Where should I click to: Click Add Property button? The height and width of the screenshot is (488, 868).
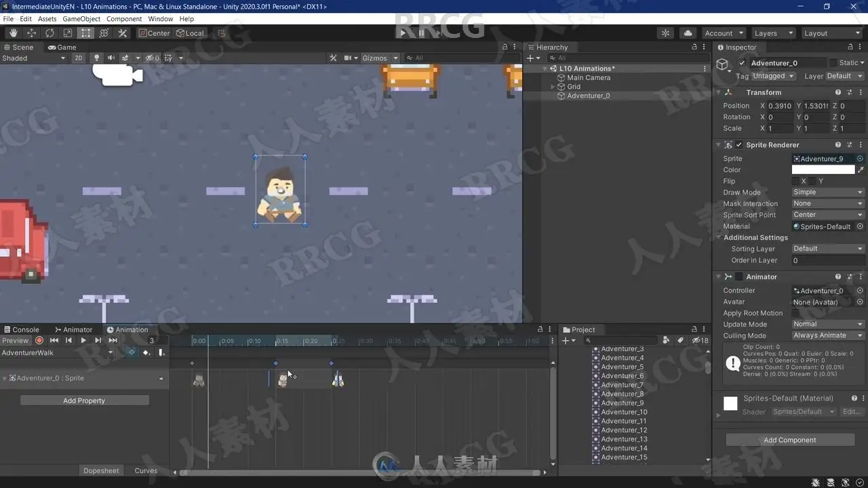pos(84,401)
